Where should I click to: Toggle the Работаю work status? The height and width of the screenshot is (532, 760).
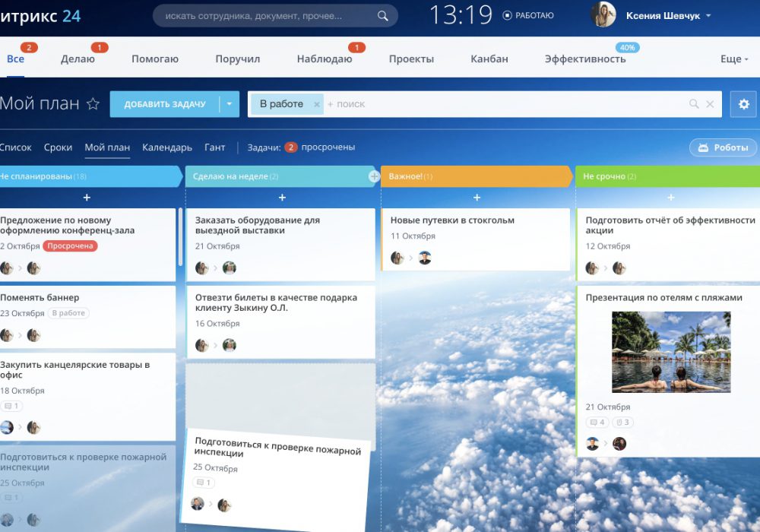click(x=528, y=15)
